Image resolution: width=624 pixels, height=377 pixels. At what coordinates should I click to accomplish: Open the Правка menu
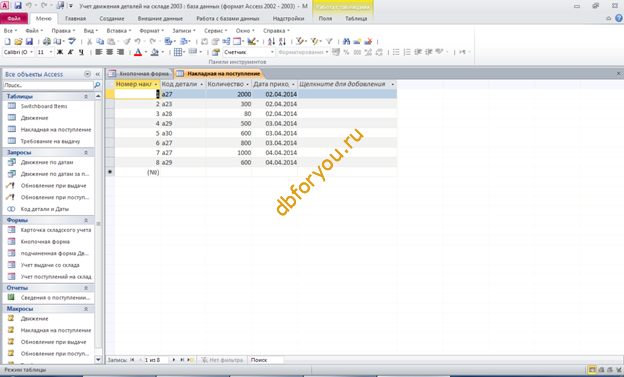(63, 31)
